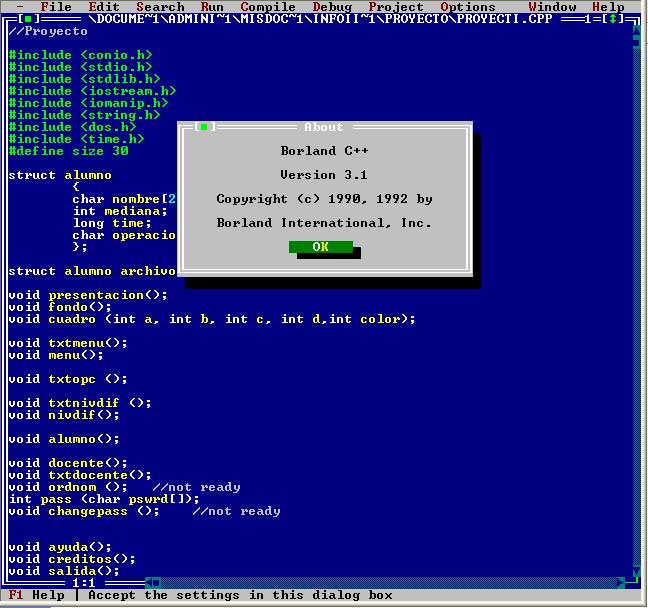Click the About dialog title

pyautogui.click(x=324, y=127)
